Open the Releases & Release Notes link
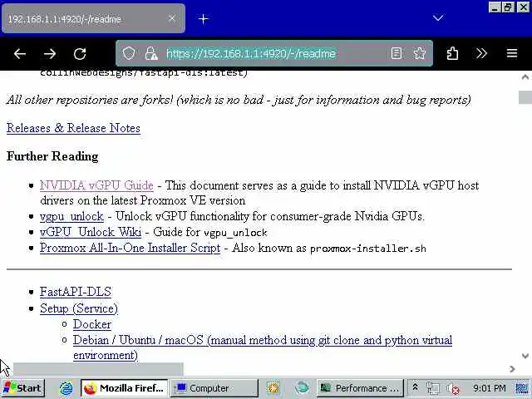The image size is (532, 399). [x=73, y=128]
